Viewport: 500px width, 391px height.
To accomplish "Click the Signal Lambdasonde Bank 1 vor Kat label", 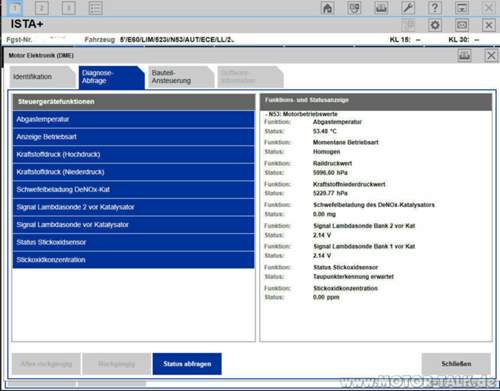I will coord(364,247).
